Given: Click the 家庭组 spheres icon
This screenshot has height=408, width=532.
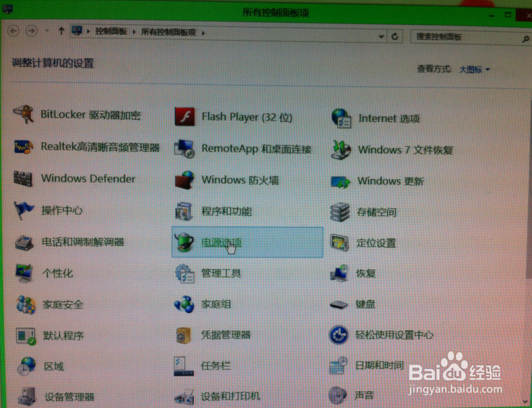Looking at the screenshot, I should [184, 304].
